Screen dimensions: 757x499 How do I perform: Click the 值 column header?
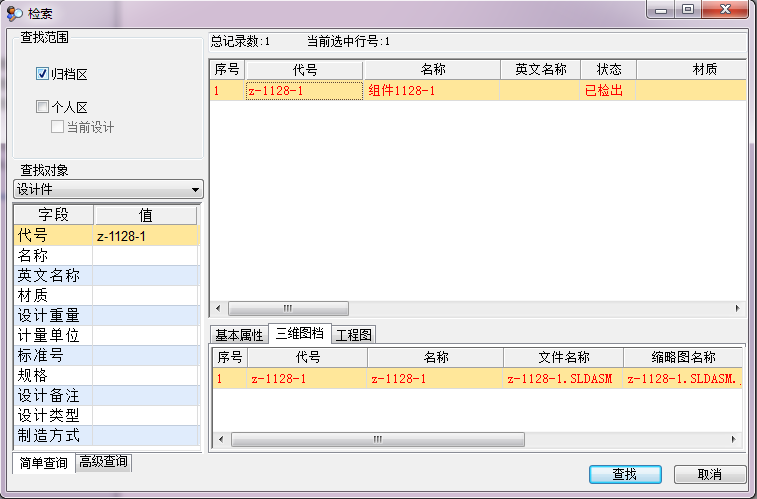tap(145, 215)
